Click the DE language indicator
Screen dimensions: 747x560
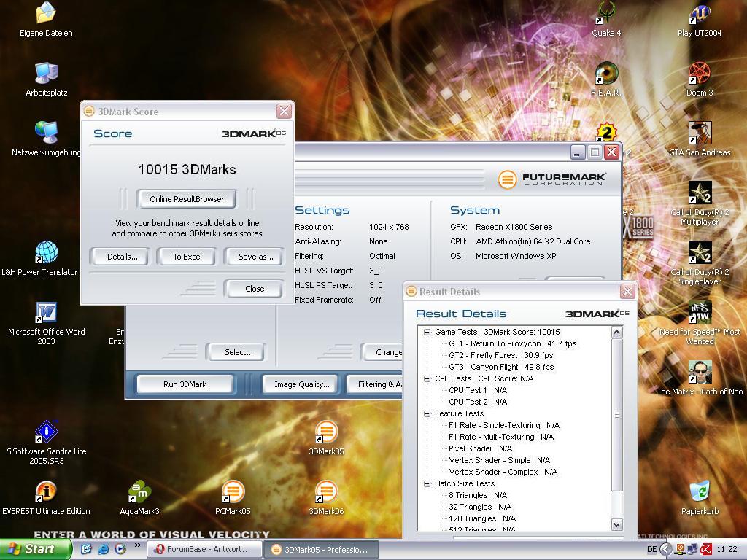(651, 549)
